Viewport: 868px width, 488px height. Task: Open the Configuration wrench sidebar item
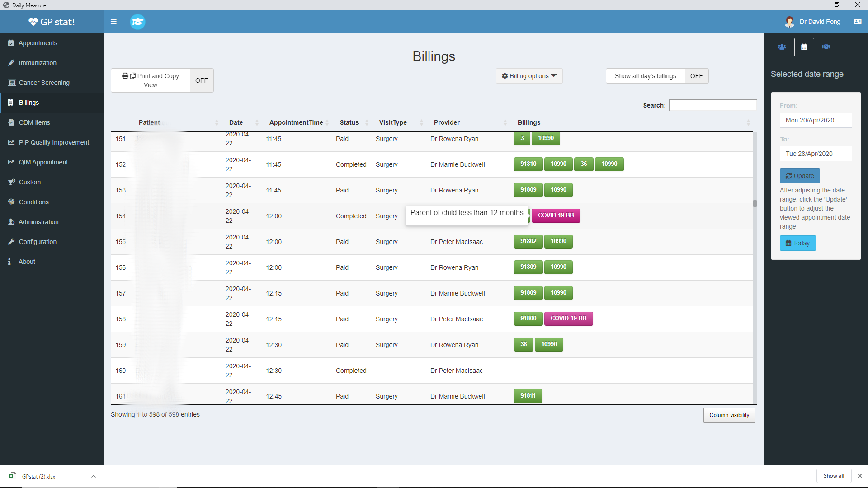click(38, 242)
